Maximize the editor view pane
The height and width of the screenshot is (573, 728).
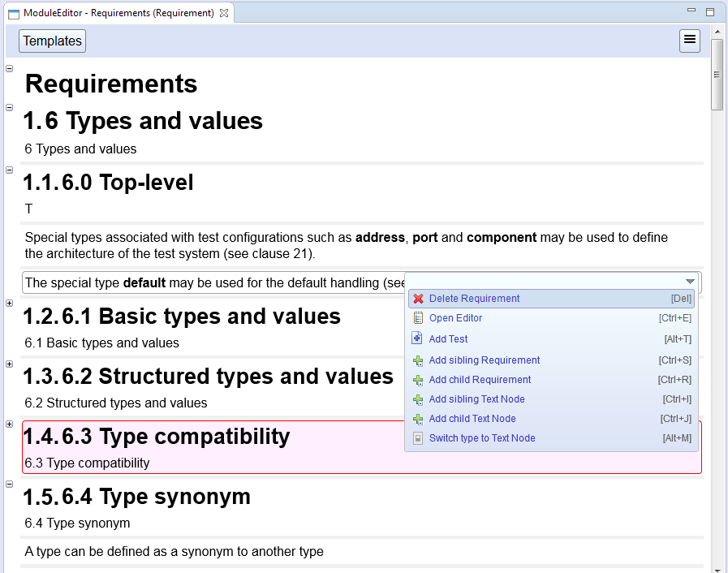pyautogui.click(x=710, y=12)
